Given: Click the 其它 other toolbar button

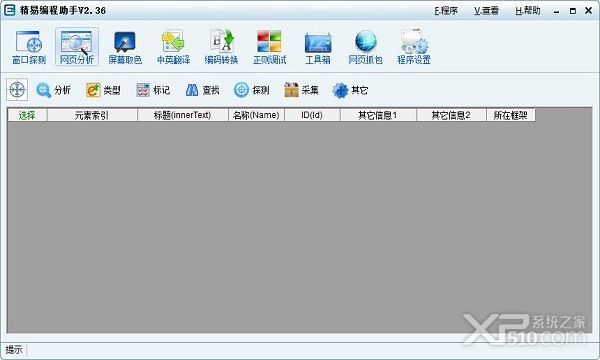Looking at the screenshot, I should click(350, 90).
